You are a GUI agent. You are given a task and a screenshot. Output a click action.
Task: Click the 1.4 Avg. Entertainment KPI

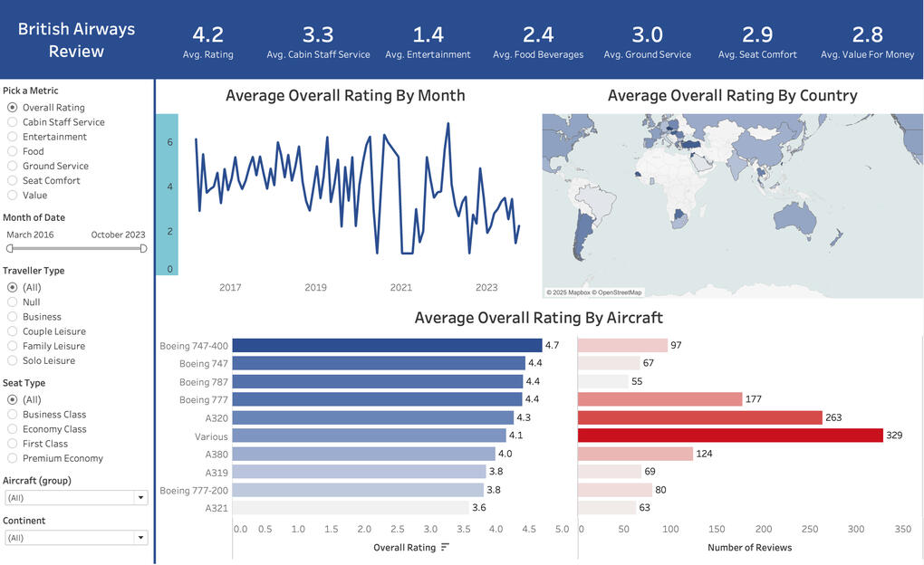(428, 42)
